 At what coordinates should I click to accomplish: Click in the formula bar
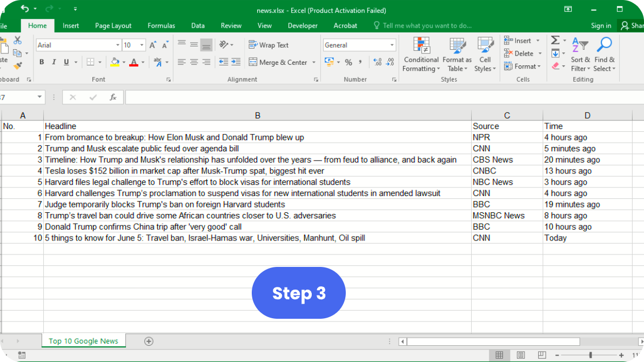(x=385, y=97)
